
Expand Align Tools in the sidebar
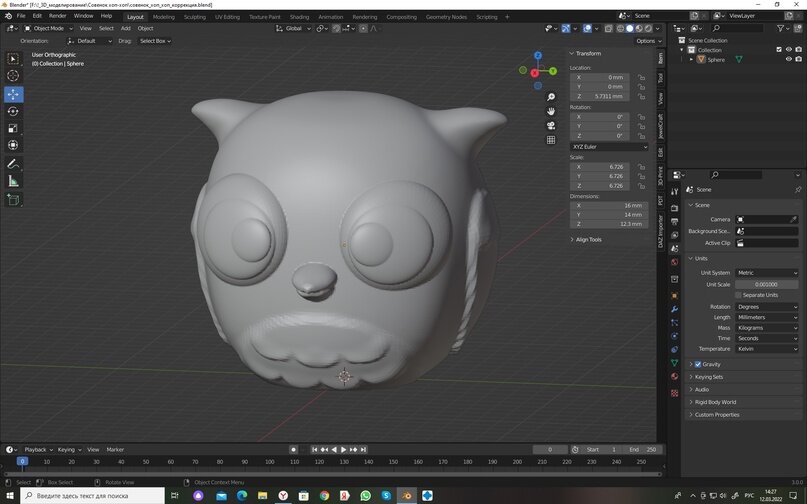(x=588, y=239)
